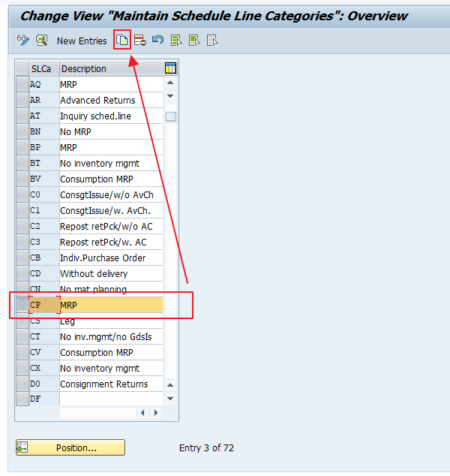Click the Delete entry icon

pyautogui.click(x=139, y=40)
